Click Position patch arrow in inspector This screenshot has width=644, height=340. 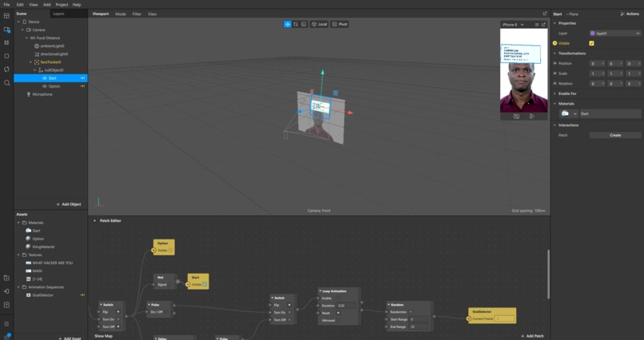pos(555,64)
